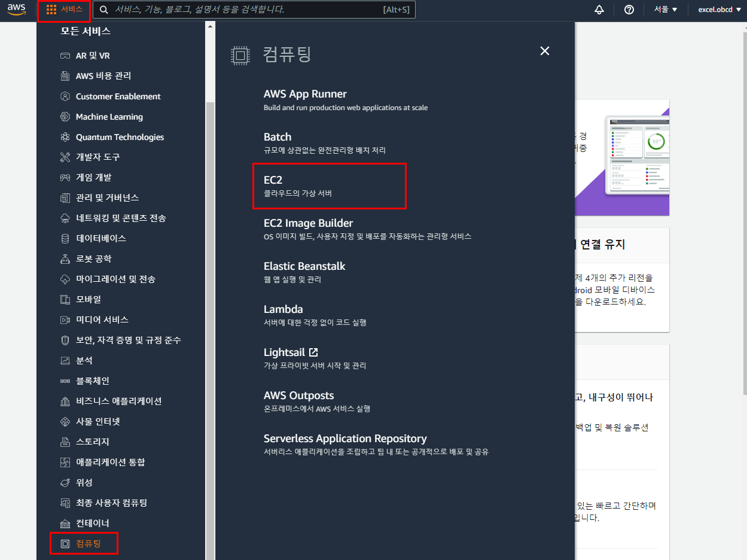This screenshot has height=560, width=747.
Task: Open the 서울 region dropdown
Action: [666, 10]
